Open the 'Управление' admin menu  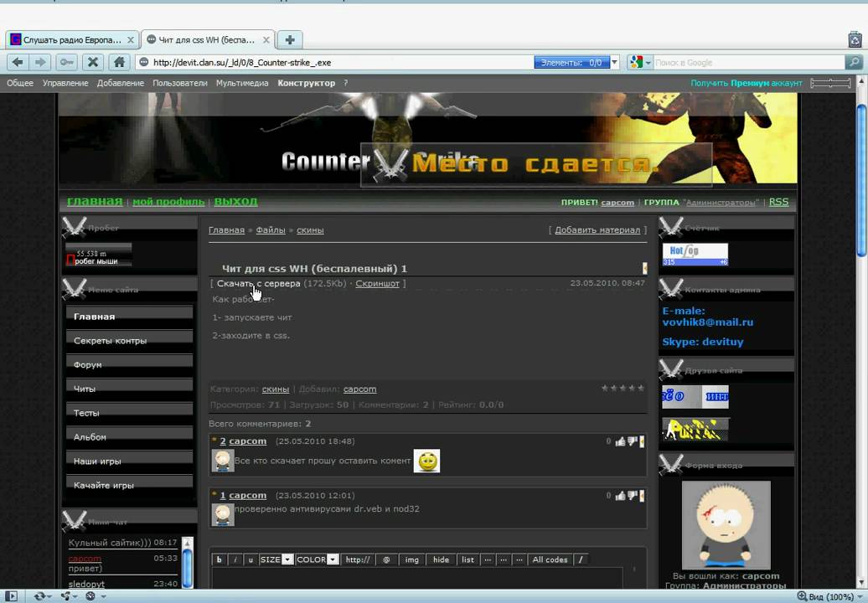[x=65, y=83]
